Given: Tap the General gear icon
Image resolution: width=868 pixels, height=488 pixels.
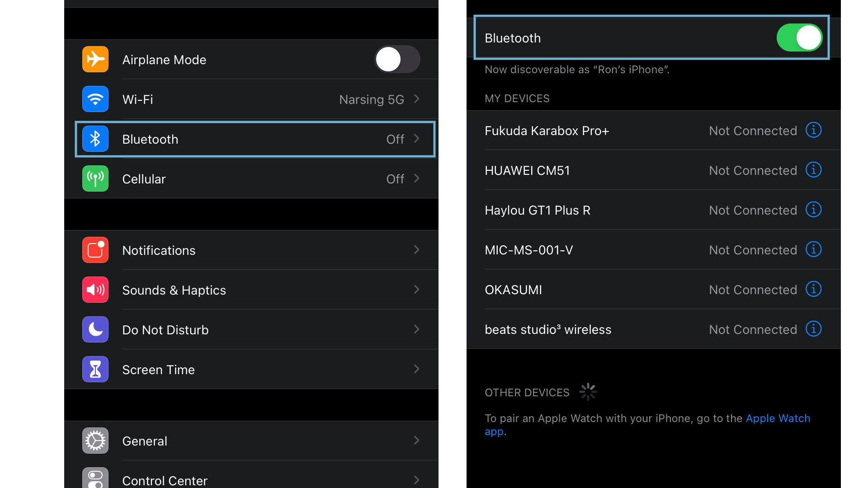Looking at the screenshot, I should click(x=95, y=441).
